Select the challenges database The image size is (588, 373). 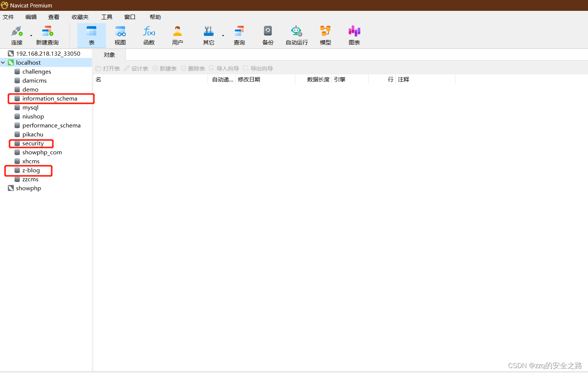[37, 71]
